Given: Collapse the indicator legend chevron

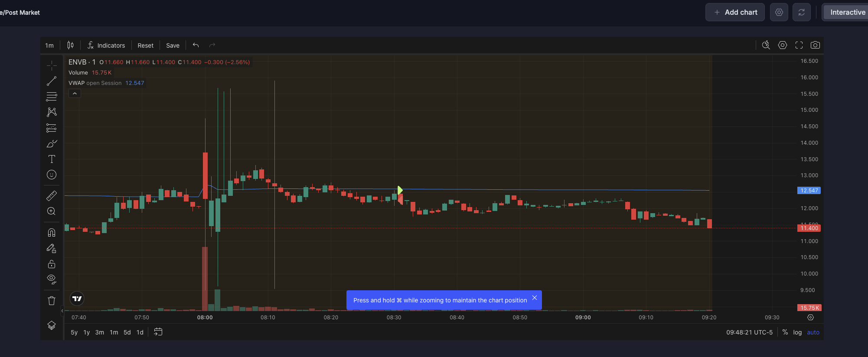Looking at the screenshot, I should (75, 94).
